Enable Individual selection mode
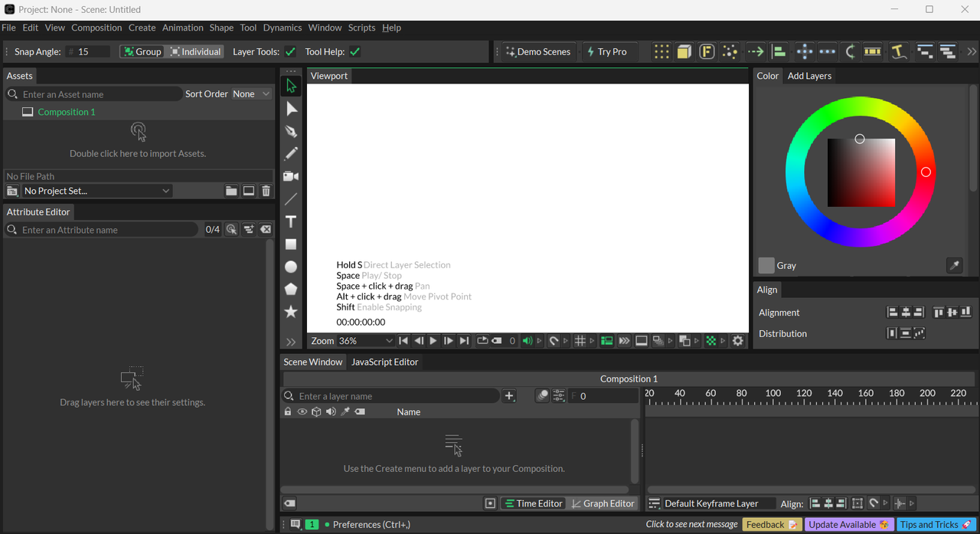 (x=195, y=52)
